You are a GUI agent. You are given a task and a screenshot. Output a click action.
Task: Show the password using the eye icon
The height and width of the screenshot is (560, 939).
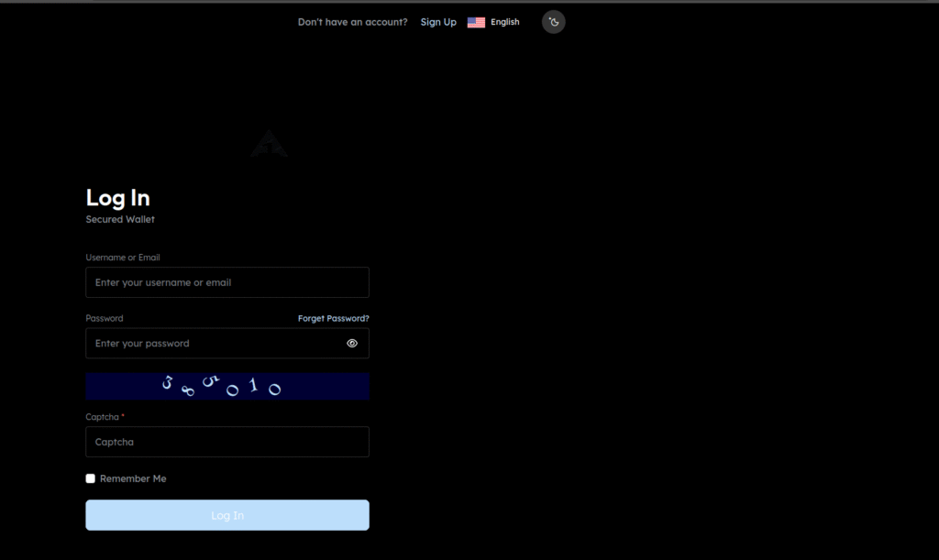[x=351, y=343]
